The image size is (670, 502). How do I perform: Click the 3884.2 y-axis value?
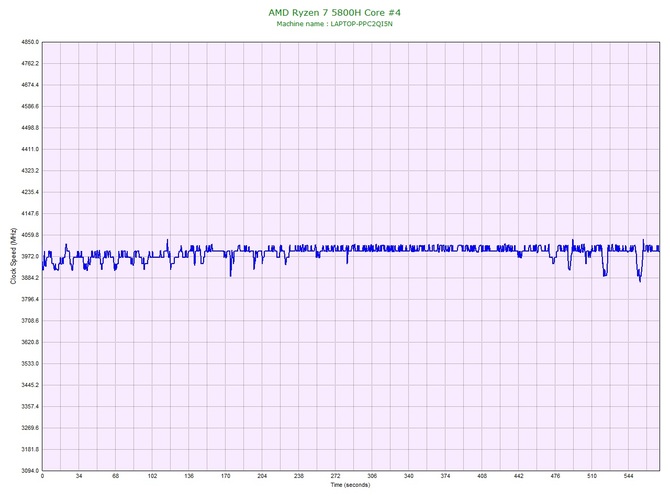coord(30,278)
